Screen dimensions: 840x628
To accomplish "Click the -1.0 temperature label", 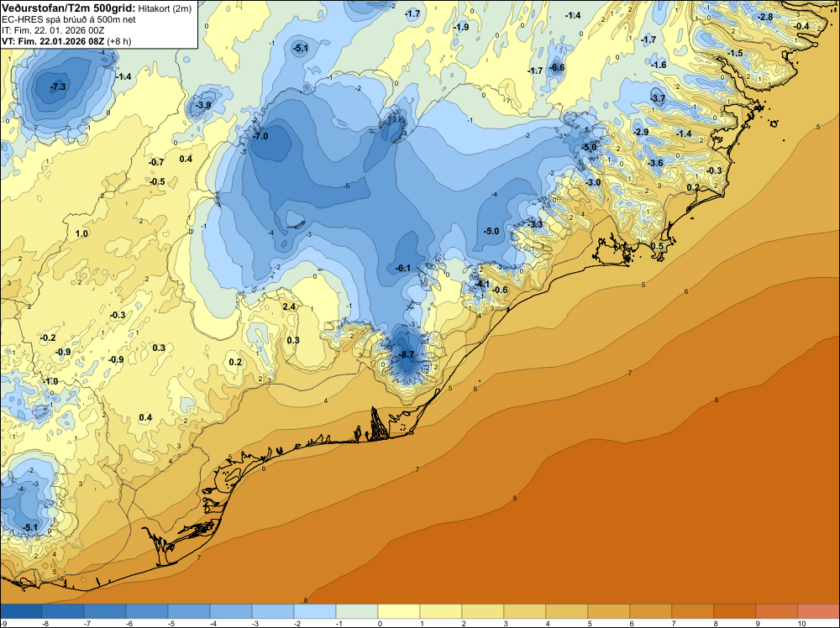I will (50, 382).
